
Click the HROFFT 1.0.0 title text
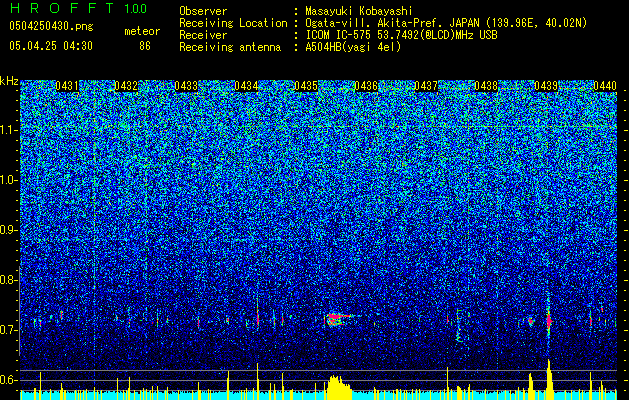tap(78, 8)
